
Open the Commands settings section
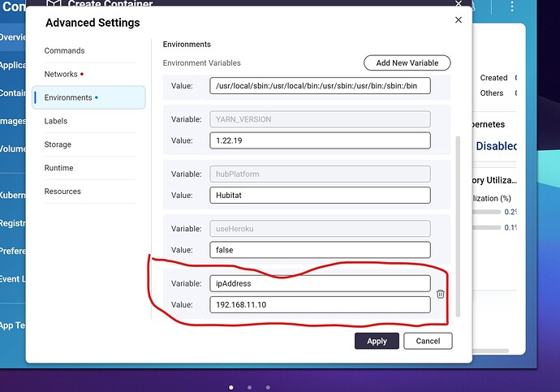[x=64, y=50]
